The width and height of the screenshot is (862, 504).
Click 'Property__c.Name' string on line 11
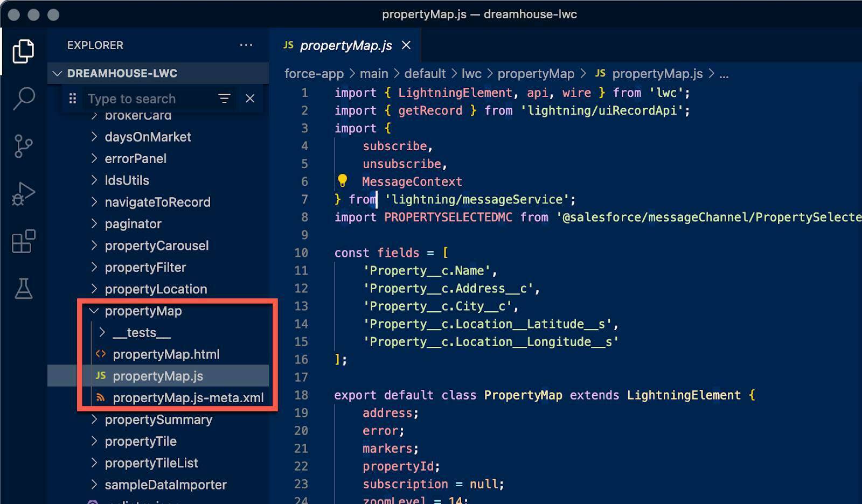coord(426,270)
